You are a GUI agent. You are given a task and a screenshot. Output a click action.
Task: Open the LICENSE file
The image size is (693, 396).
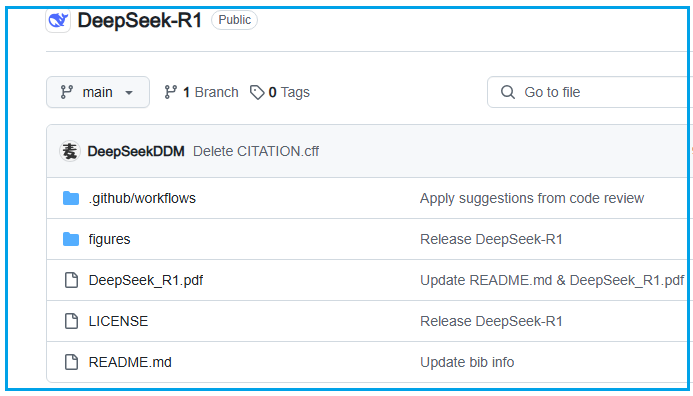click(x=118, y=321)
